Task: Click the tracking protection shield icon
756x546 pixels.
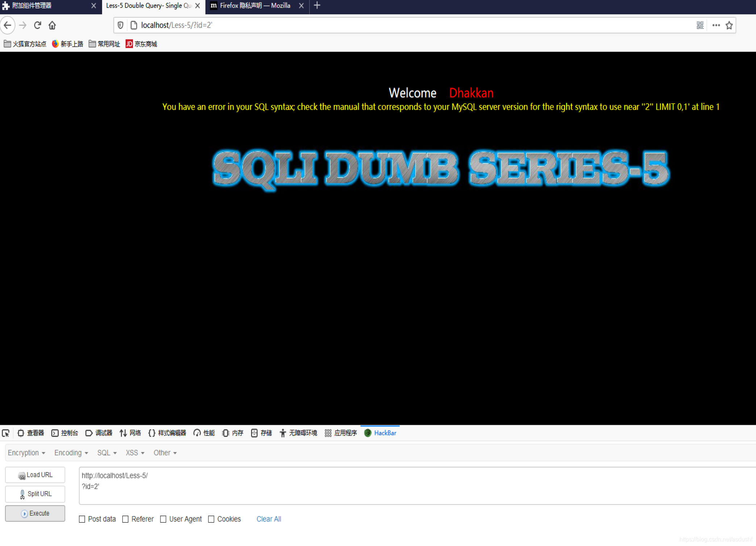Action: 121,25
